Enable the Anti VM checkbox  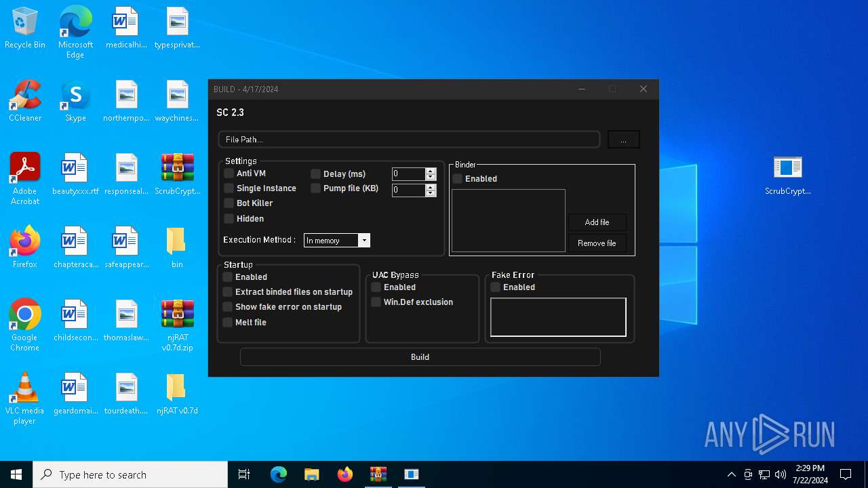pos(229,174)
